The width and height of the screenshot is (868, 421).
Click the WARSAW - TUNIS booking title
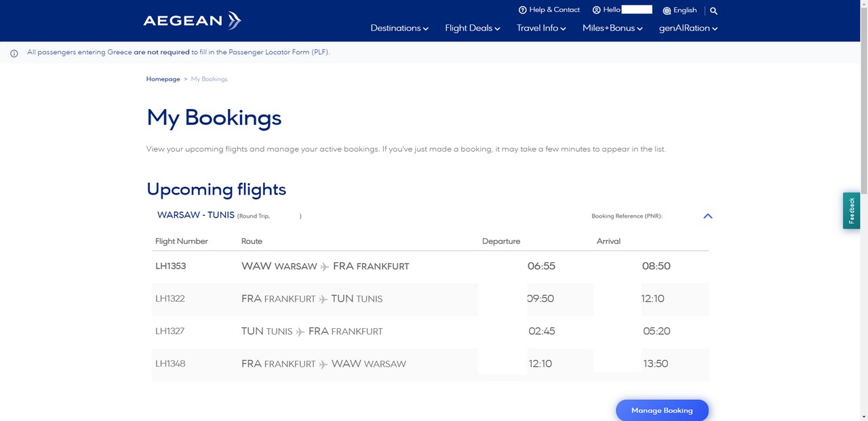pos(196,215)
